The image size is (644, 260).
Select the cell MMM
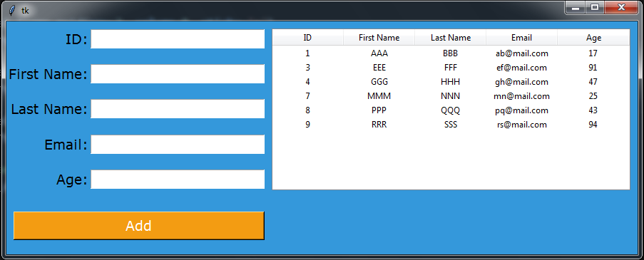379,96
